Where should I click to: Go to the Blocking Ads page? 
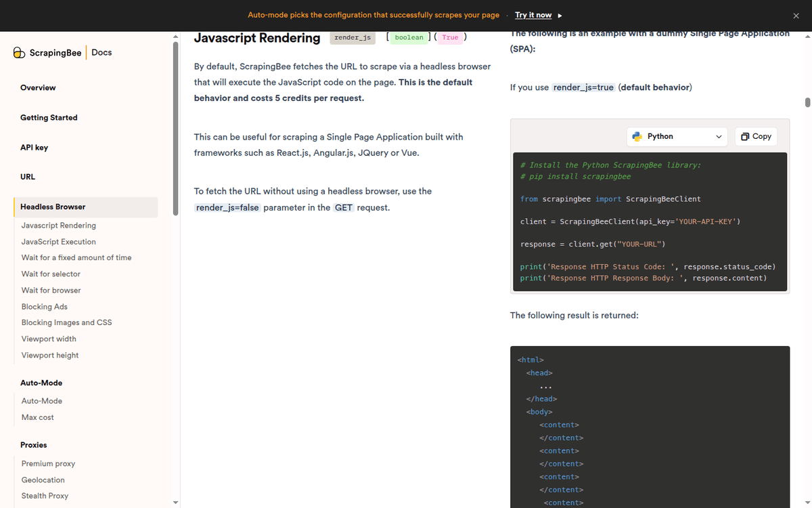click(45, 306)
